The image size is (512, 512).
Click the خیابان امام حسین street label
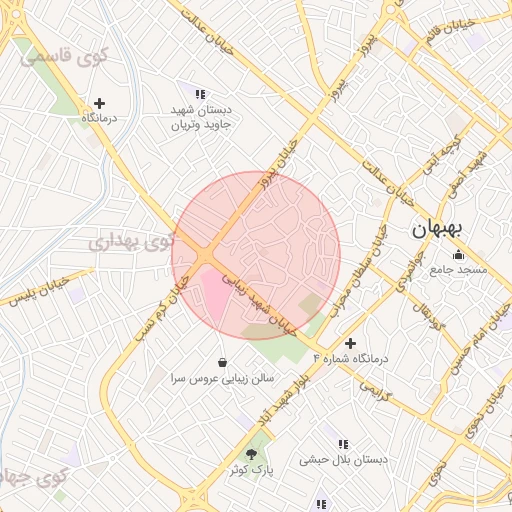[482, 340]
